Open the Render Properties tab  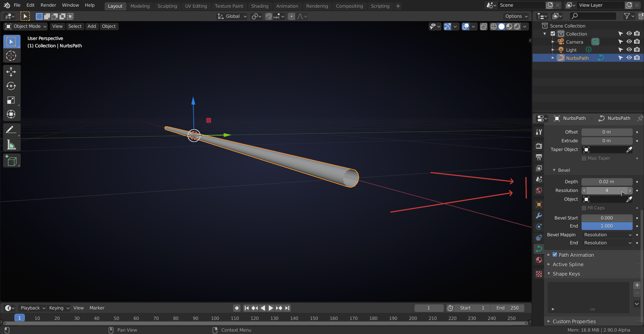(539, 146)
